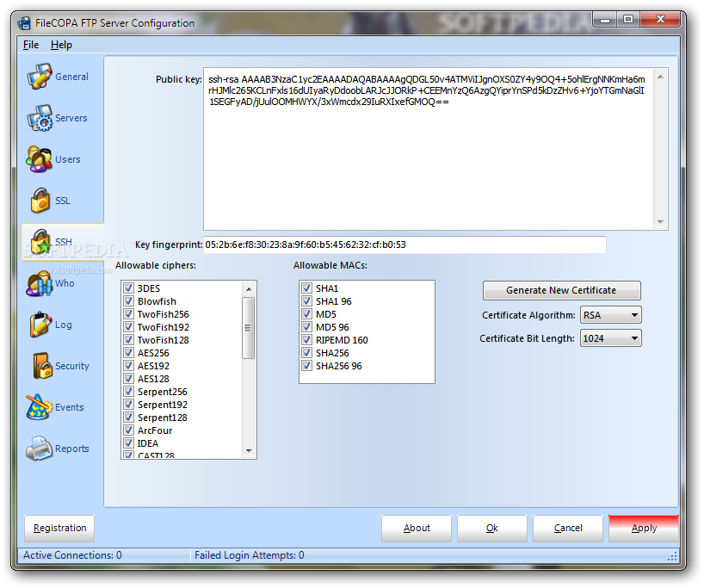Toggle the SHA1 96 MAC checkbox
704x588 pixels.
(307, 301)
